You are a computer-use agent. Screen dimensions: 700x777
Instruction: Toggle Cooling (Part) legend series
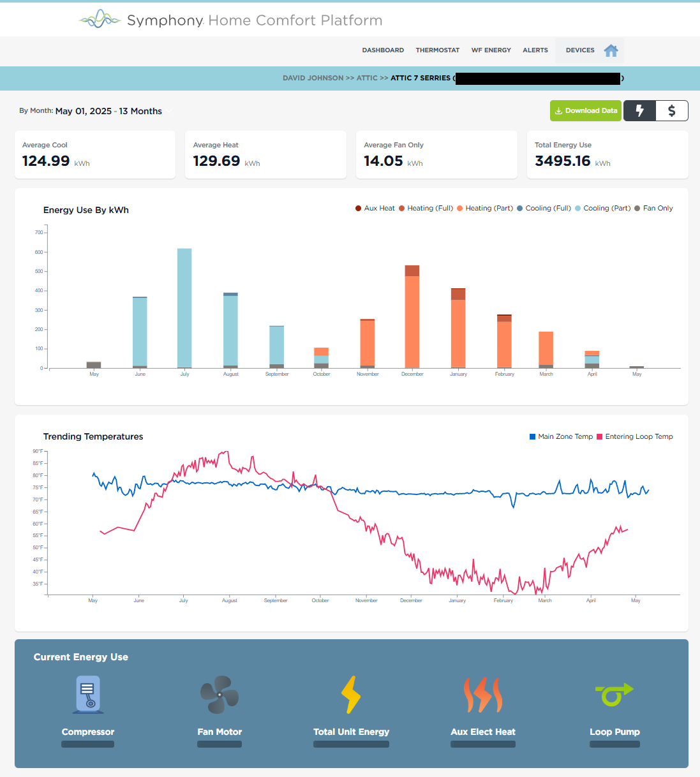[x=602, y=208]
